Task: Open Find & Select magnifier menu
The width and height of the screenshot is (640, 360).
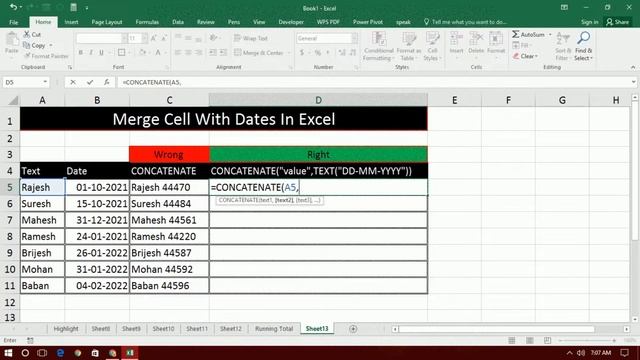Action: click(583, 47)
